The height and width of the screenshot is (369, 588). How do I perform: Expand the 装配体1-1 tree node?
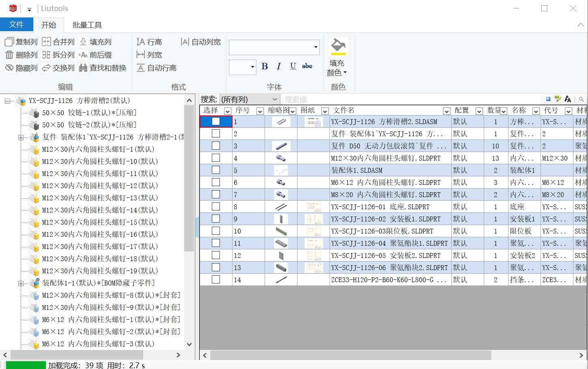pyautogui.click(x=21, y=283)
